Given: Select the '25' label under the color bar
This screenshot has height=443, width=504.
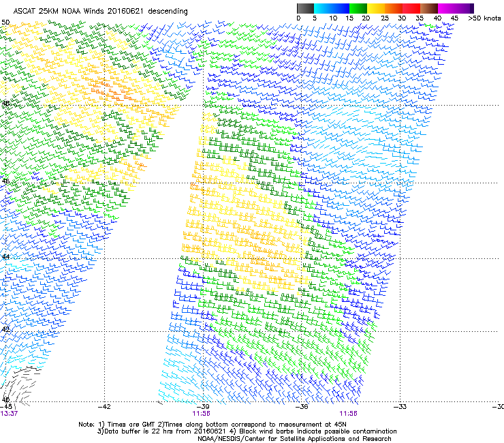Looking at the screenshot, I should pyautogui.click(x=385, y=18).
